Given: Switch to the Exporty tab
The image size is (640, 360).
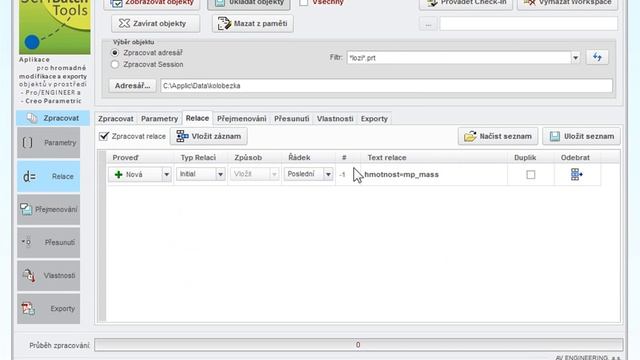Looking at the screenshot, I should [374, 119].
